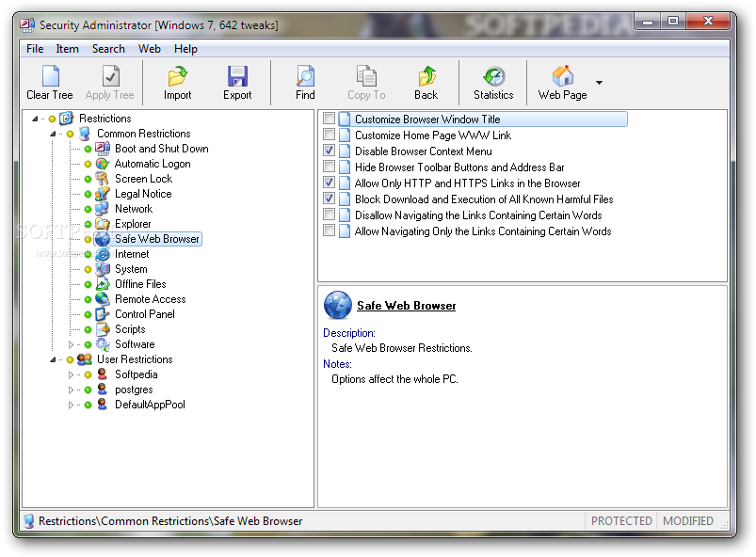The height and width of the screenshot is (557, 756).
Task: Click the Safe Web Browser heading link
Action: (406, 306)
